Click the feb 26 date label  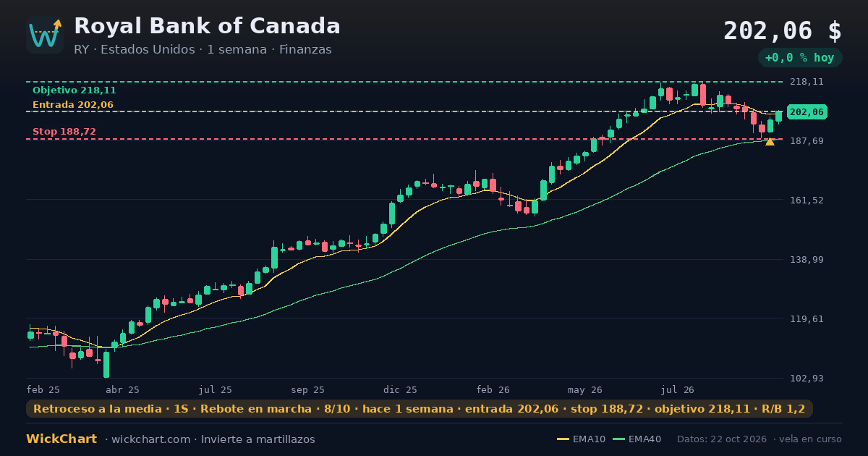[493, 389]
